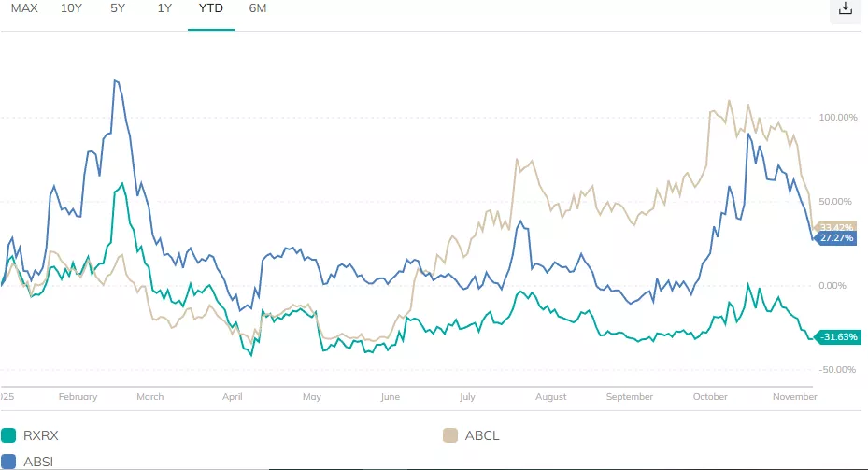Click the teal RXRX legend swatch
Image resolution: width=868 pixels, height=470 pixels.
(x=9, y=434)
